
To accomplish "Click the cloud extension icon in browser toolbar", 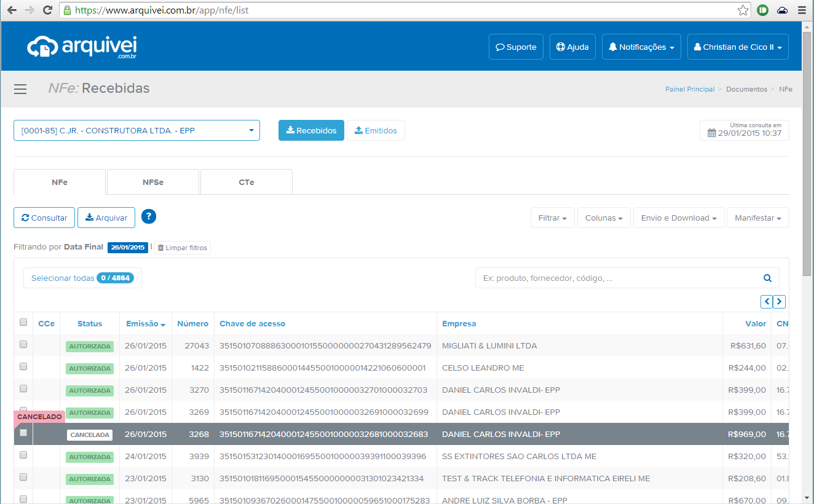I will point(782,10).
